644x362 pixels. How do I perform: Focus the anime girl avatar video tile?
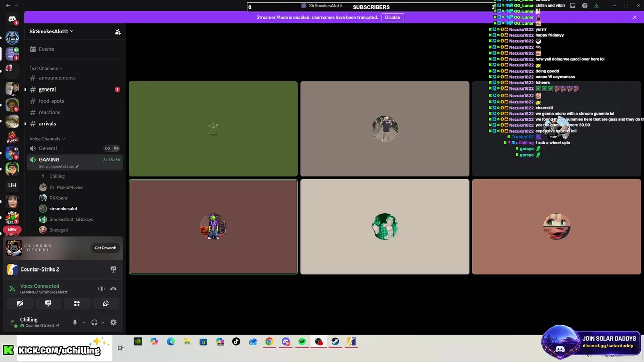556,227
